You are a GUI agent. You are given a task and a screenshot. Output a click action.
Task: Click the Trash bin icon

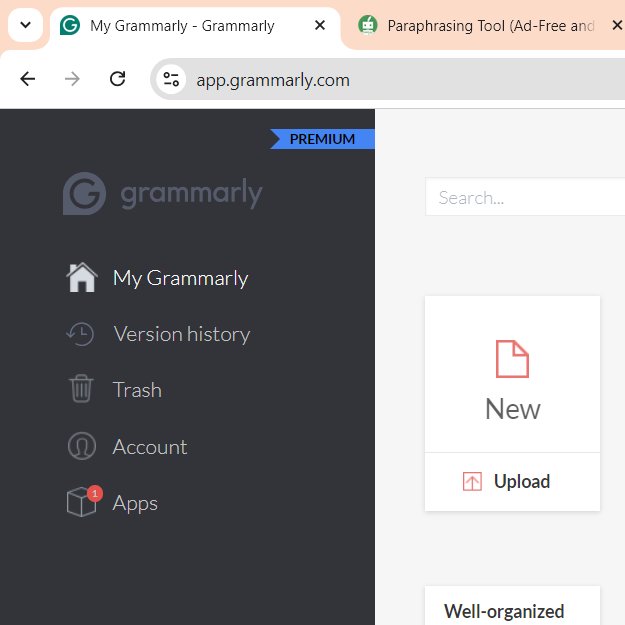(x=81, y=389)
